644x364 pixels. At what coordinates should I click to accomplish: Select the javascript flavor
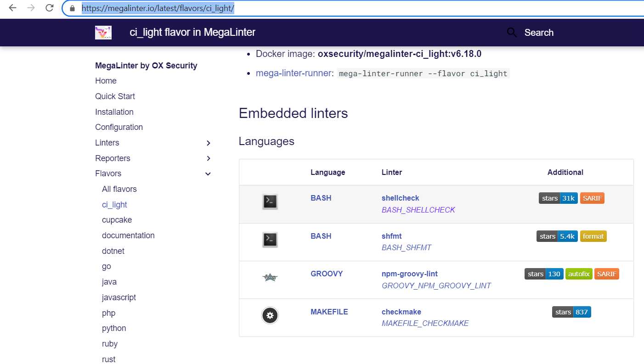[119, 297]
